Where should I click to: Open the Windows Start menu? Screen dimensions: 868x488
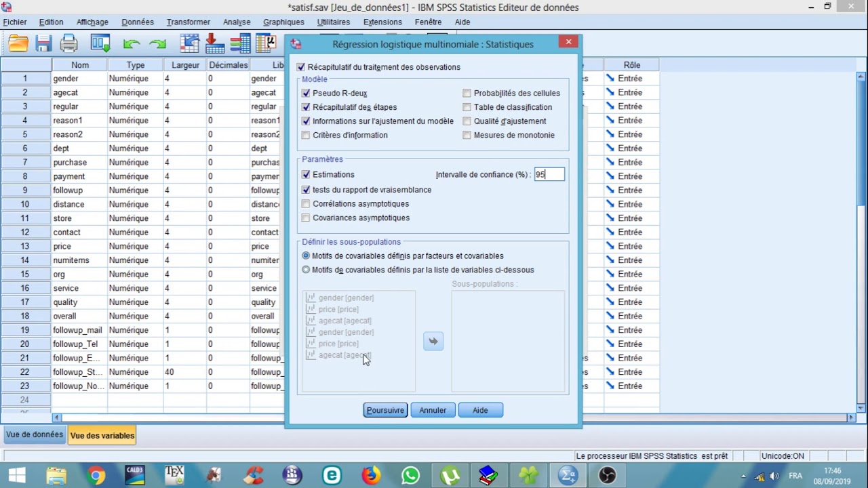[17, 476]
